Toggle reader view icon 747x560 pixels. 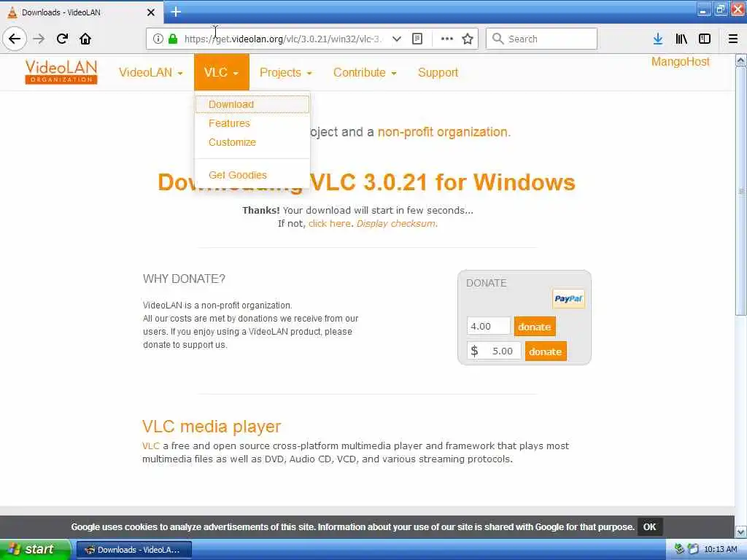[x=417, y=39]
